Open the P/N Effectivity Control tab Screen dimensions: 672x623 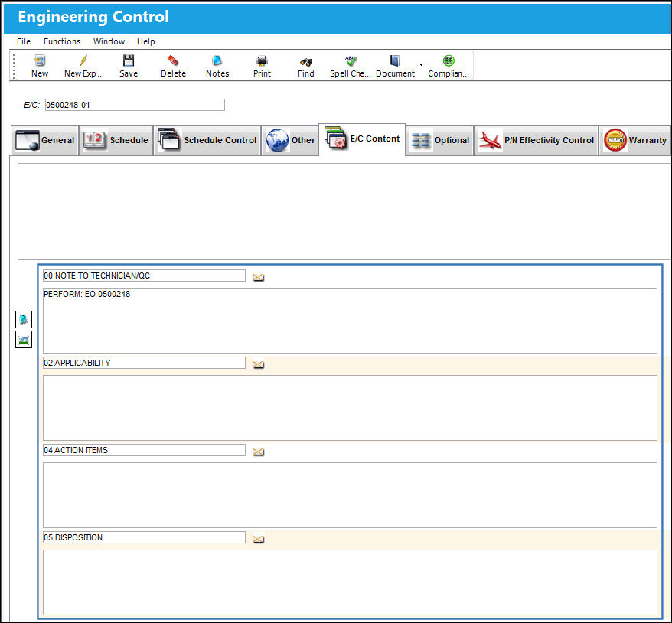tap(536, 140)
